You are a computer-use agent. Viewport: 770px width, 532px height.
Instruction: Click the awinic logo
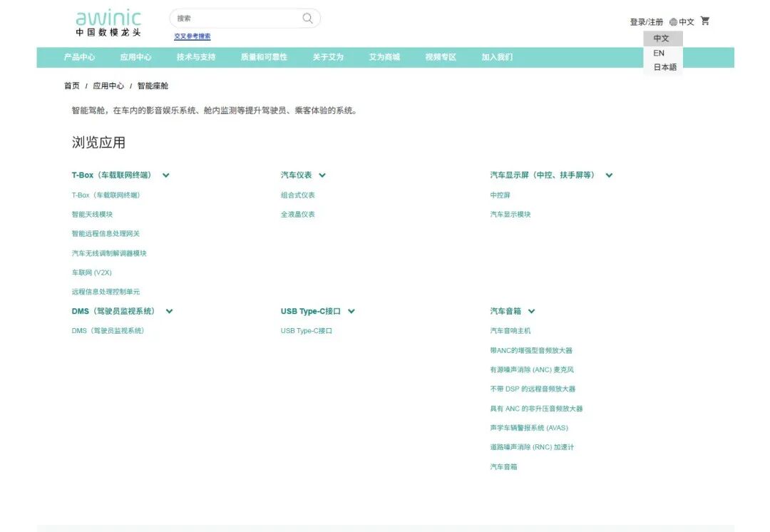click(108, 23)
